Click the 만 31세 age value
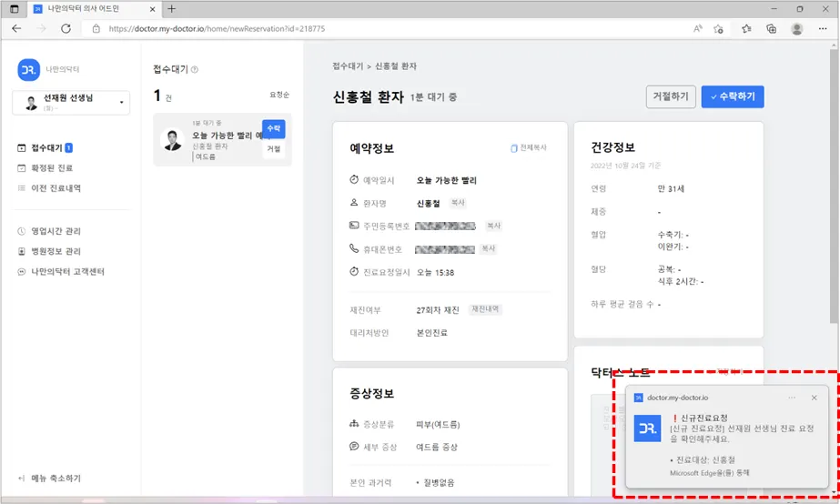 click(x=671, y=189)
